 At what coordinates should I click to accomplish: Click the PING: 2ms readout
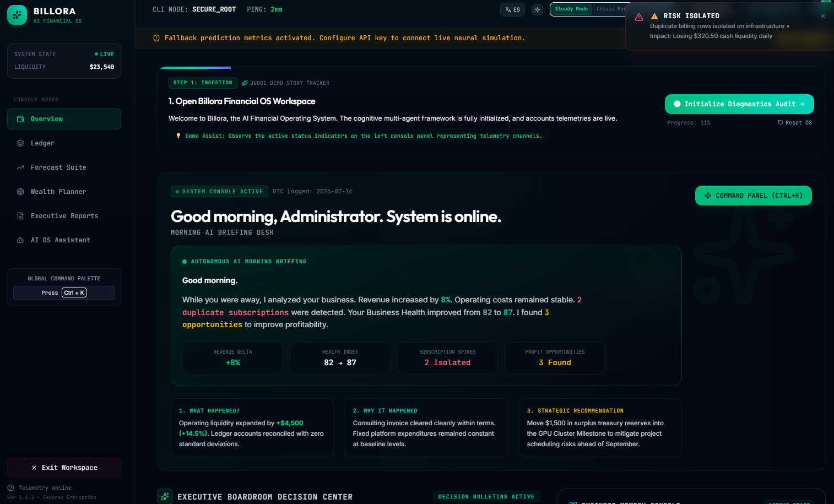tap(264, 9)
